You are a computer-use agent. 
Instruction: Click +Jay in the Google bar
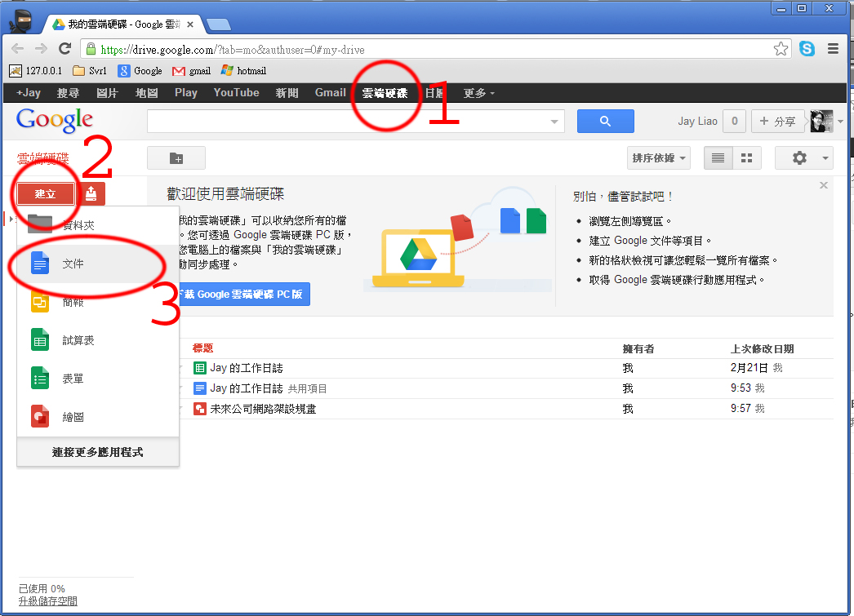29,93
